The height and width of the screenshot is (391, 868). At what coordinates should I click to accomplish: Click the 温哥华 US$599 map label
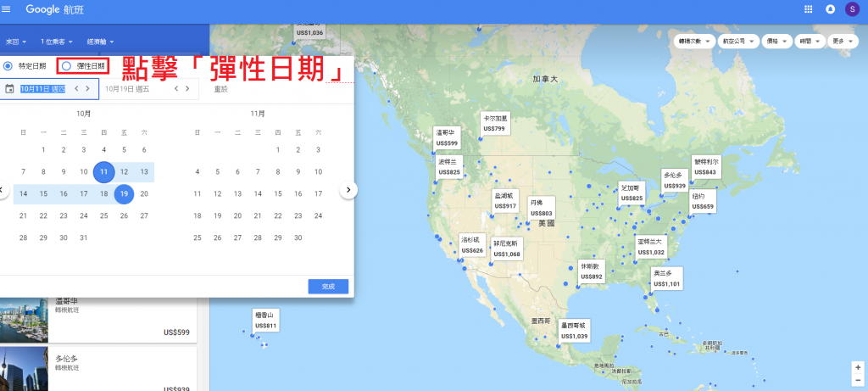point(447,138)
